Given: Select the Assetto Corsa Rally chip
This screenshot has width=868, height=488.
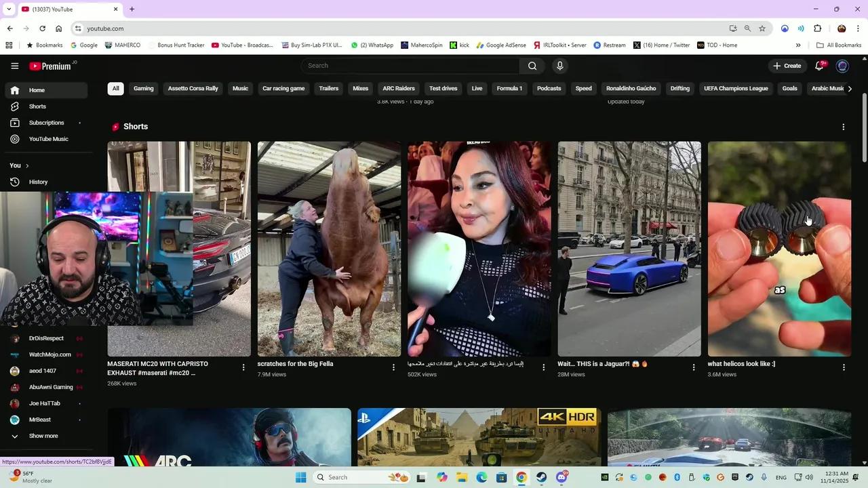Looking at the screenshot, I should point(193,88).
